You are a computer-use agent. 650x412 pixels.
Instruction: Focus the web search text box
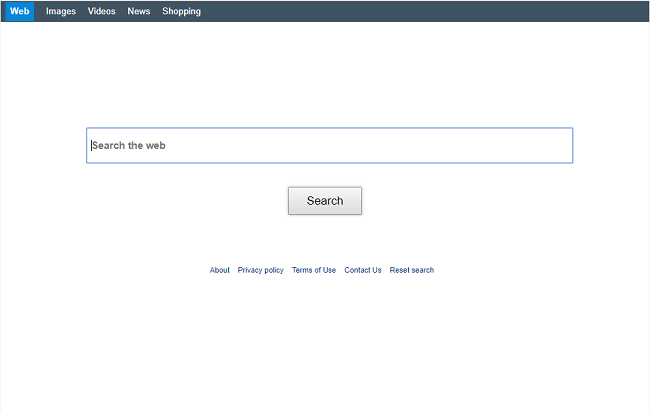329,145
